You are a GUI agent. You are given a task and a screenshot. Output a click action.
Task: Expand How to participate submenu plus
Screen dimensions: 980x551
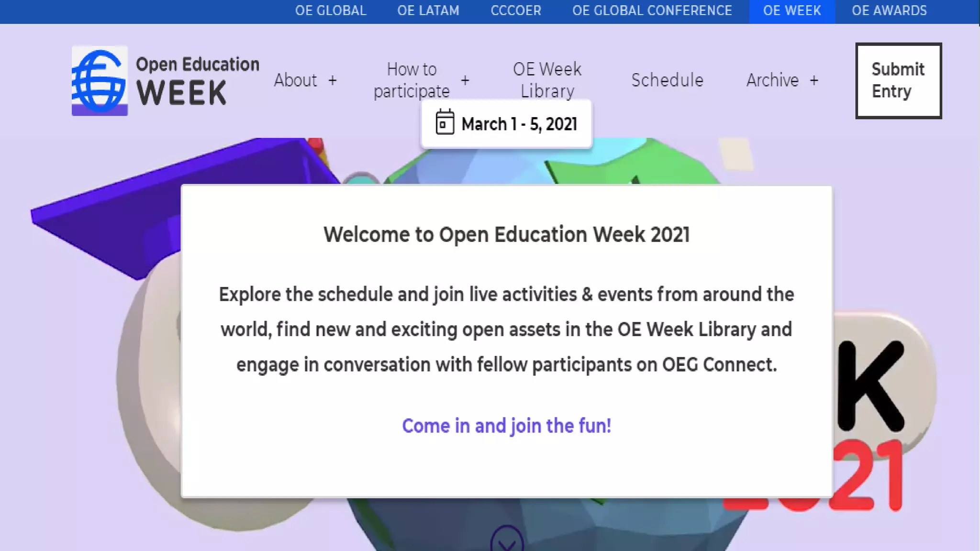point(465,80)
